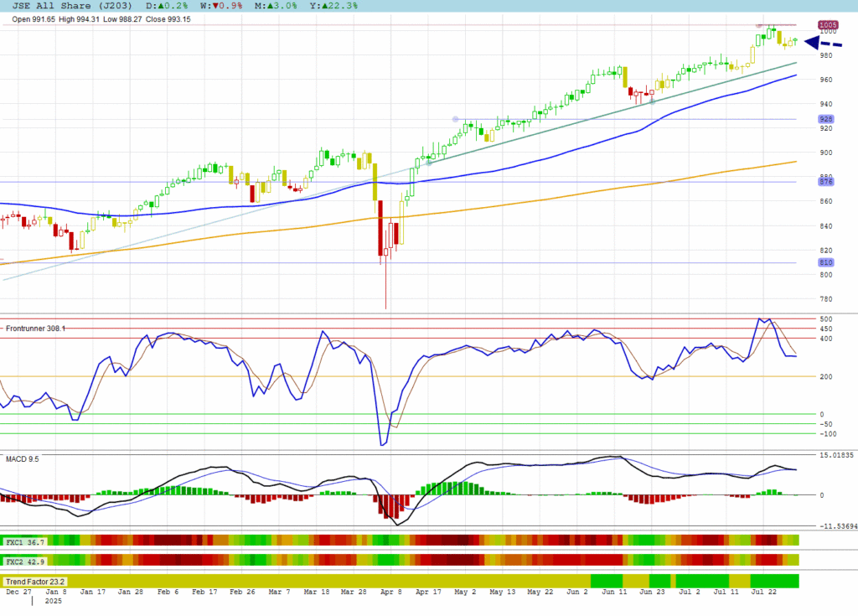This screenshot has height=616, width=858.
Task: Click the JSE All Share (J203) title
Action: coord(72,6)
